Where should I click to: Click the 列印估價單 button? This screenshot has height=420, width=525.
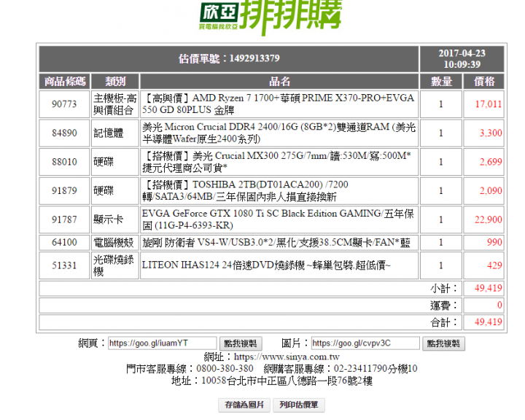click(299, 405)
